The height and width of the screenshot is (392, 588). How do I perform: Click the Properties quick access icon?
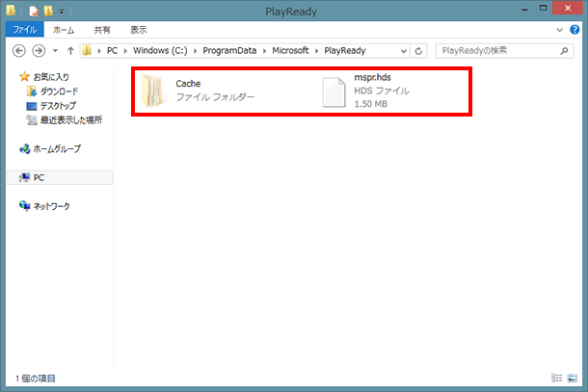(34, 12)
